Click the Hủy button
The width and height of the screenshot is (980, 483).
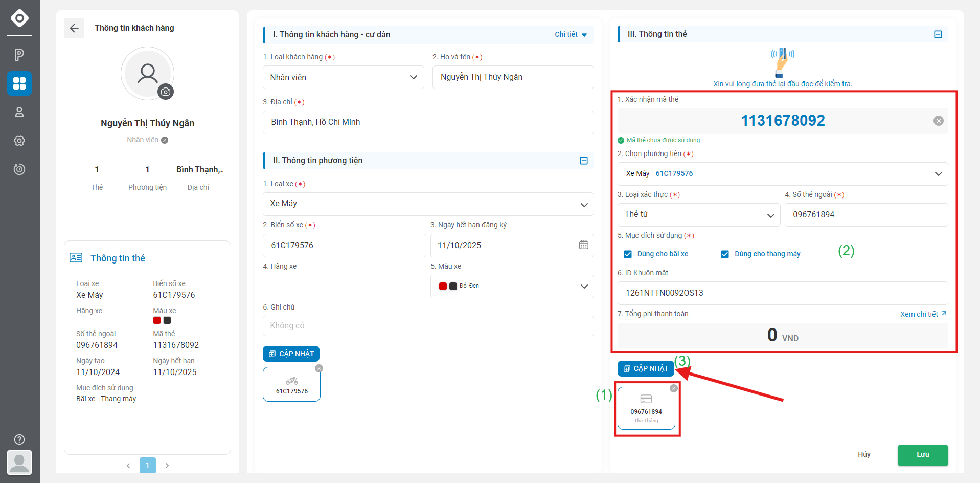pos(864,454)
